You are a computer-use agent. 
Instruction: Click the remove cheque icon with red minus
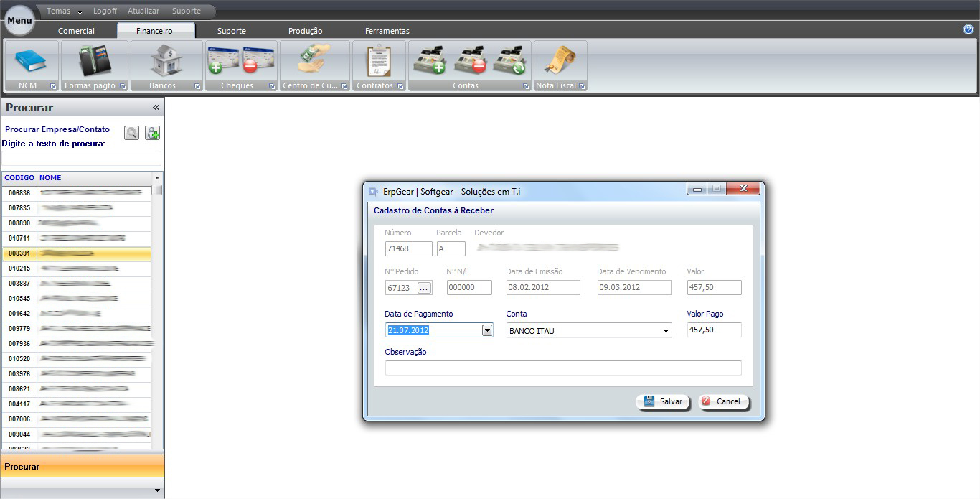point(258,60)
